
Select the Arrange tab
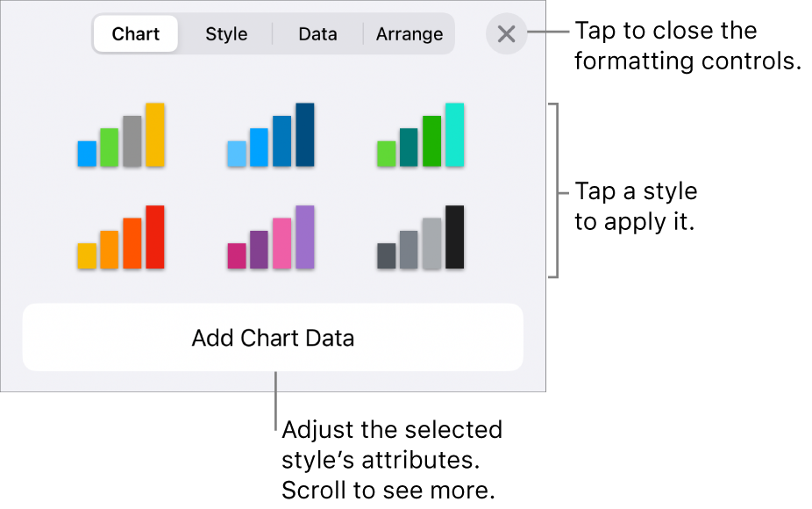tap(410, 34)
